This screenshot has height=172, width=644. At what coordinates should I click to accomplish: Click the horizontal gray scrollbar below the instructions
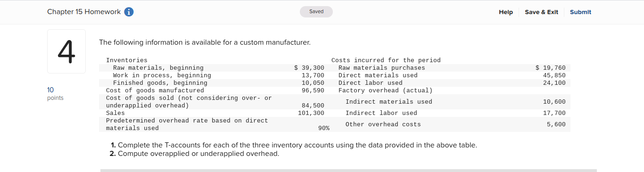[348, 170]
